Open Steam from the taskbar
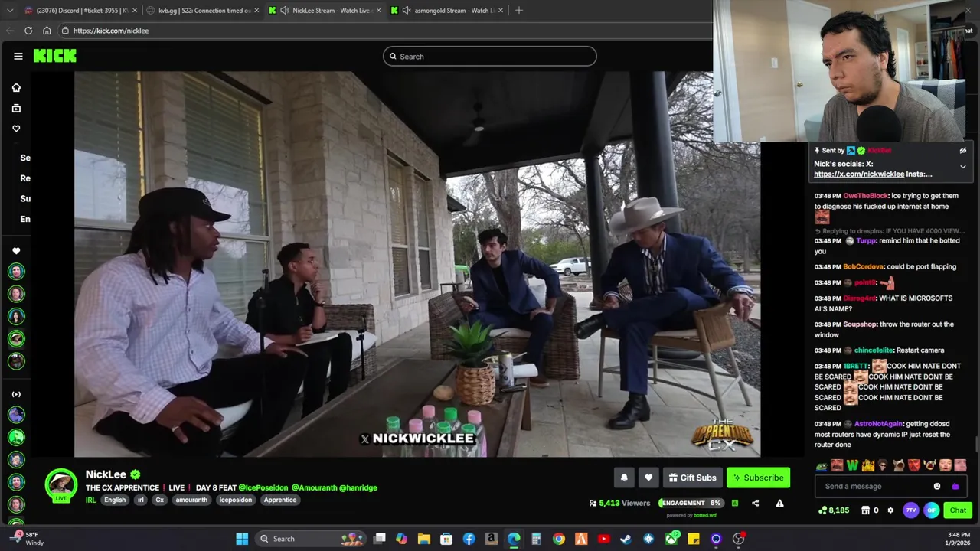Viewport: 980px width, 551px height. [626, 539]
